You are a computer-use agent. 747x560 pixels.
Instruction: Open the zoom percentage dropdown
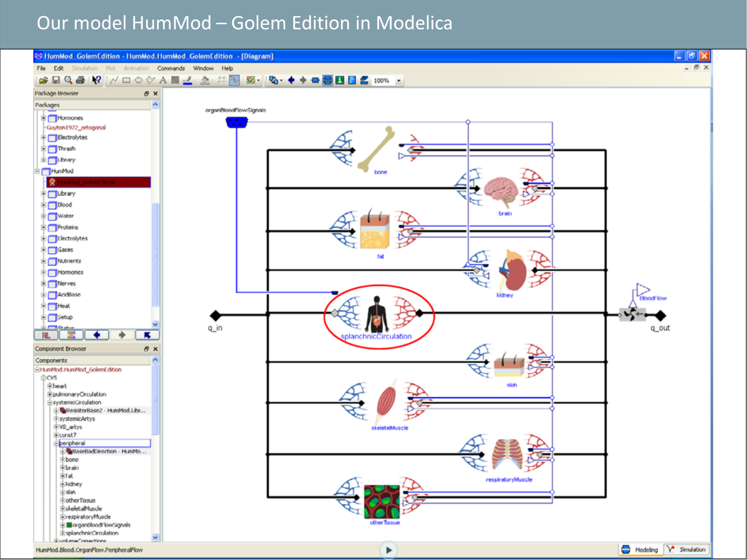[x=399, y=81]
